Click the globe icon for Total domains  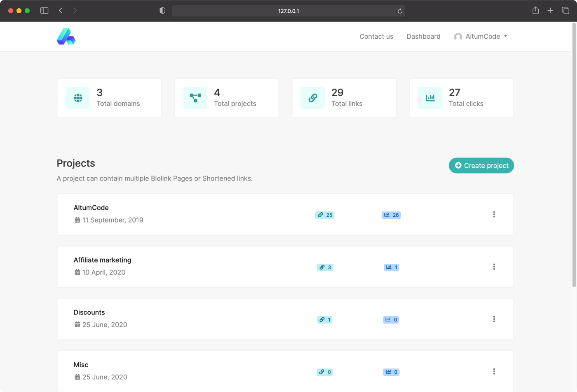click(78, 98)
